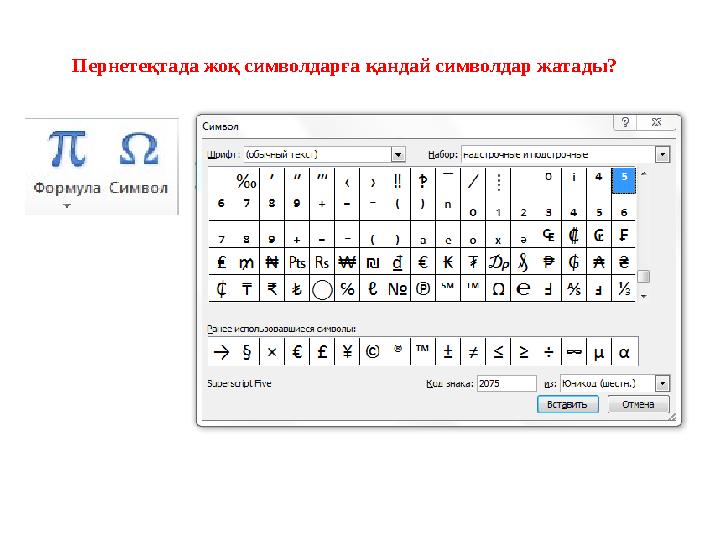The image size is (720, 540).
Task: Click the Код знака field containing 2075
Action: (x=506, y=383)
